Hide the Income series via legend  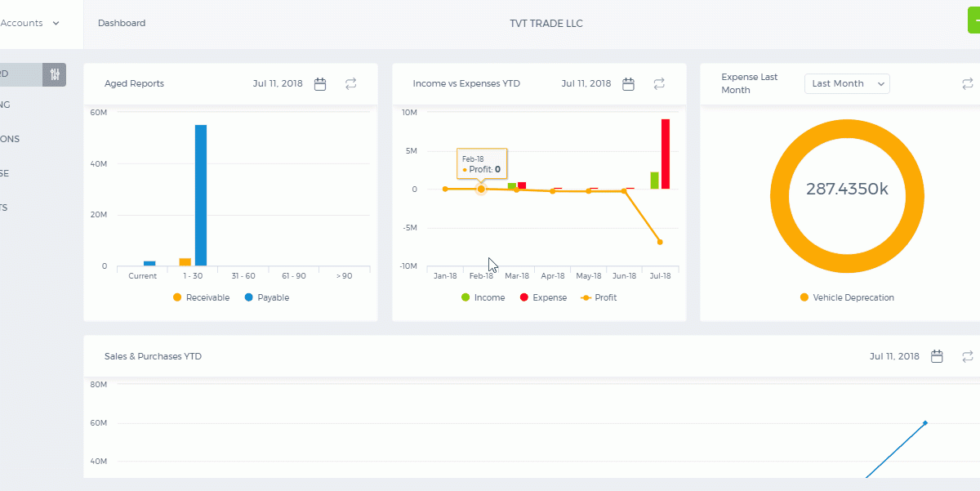click(x=483, y=297)
